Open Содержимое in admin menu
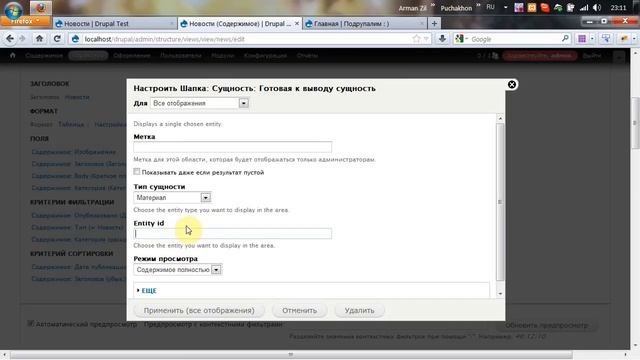This screenshot has width=640, height=360. (44, 56)
